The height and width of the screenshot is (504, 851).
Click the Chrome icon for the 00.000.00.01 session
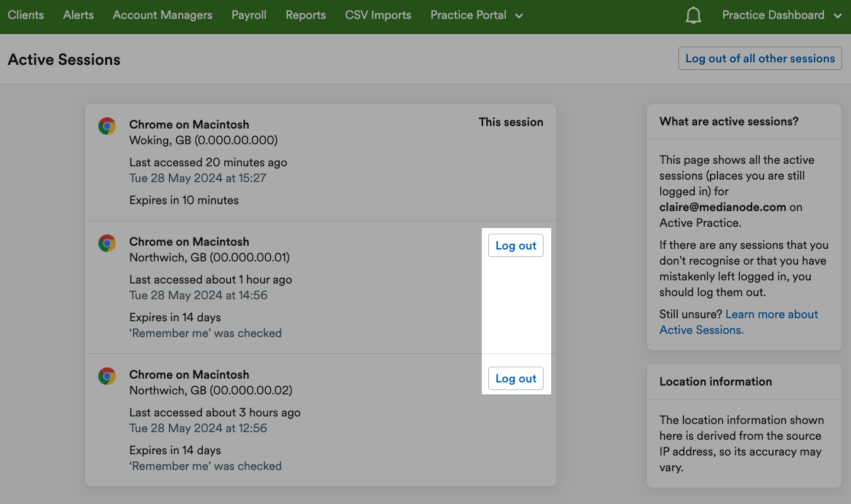tap(107, 243)
